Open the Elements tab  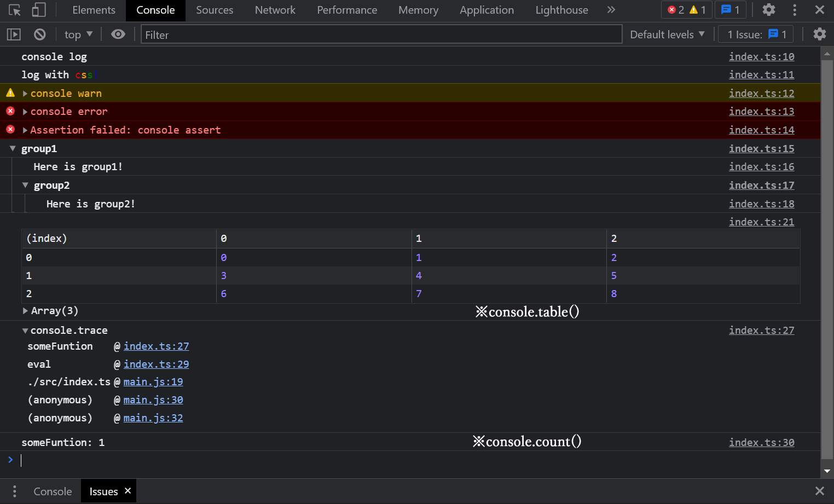coord(94,10)
